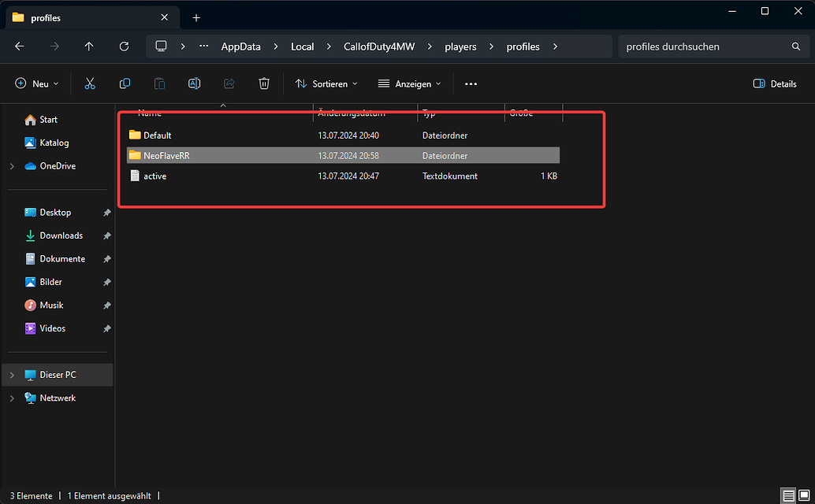Add a new tab with plus button
Screen dimensions: 815x504
pos(196,17)
